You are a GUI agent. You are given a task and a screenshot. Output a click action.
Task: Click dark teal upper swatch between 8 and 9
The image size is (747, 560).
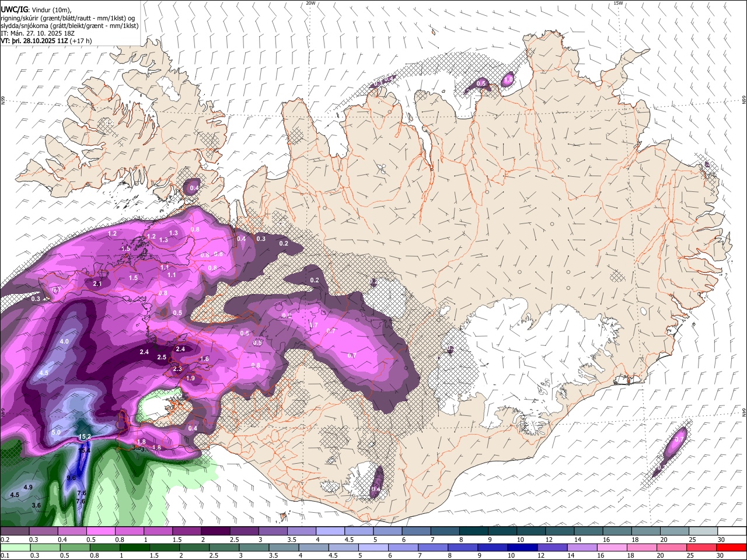pos(474,531)
